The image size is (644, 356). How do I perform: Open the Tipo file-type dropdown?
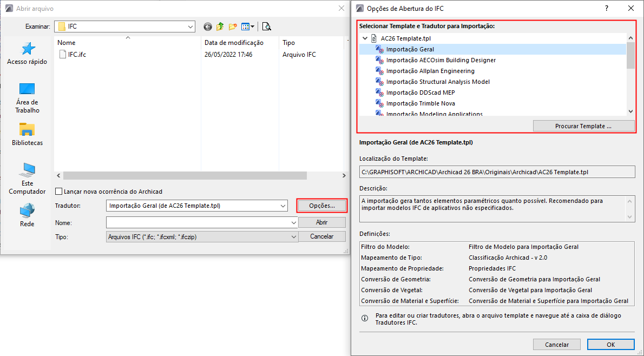[x=294, y=236]
